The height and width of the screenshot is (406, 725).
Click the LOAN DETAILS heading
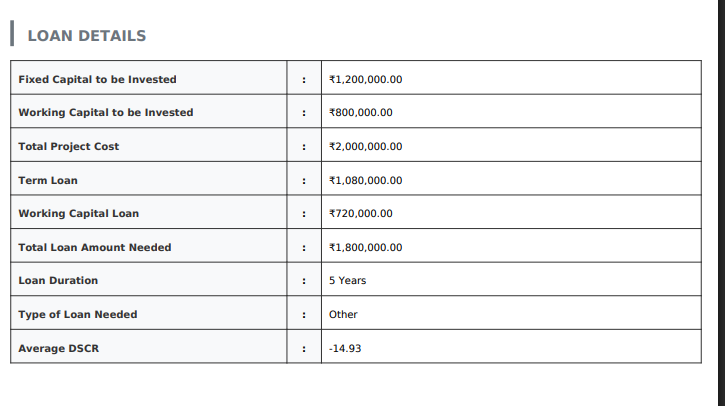click(86, 36)
